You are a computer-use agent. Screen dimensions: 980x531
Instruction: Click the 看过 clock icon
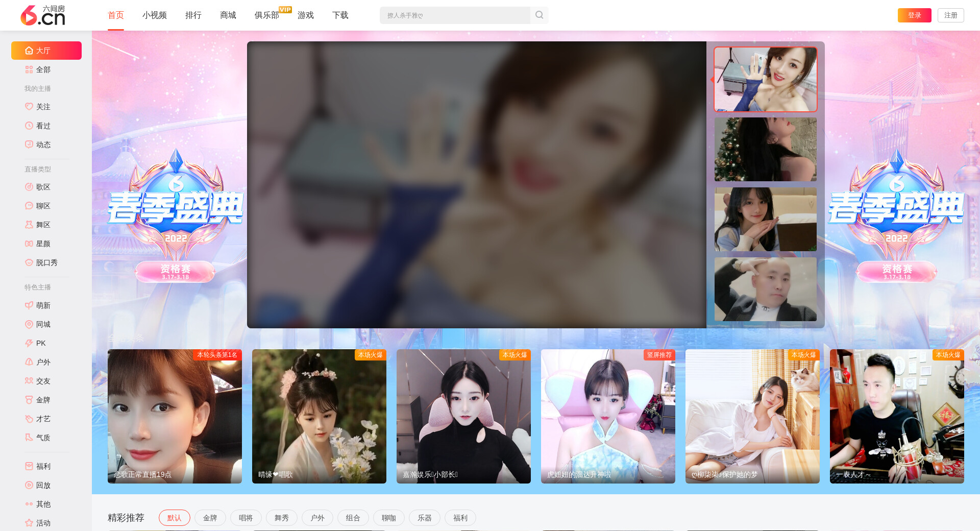(x=29, y=126)
